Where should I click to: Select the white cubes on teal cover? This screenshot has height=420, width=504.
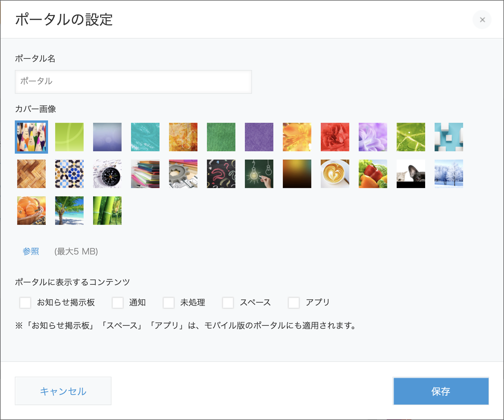(449, 137)
